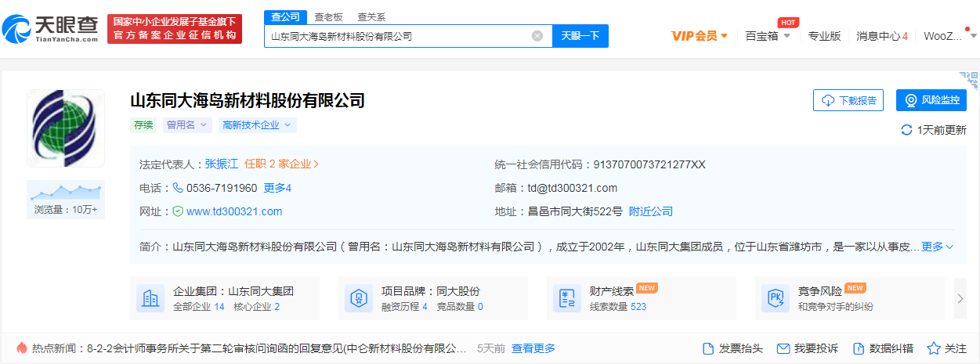Click the phone icon beside 0536-7191960
Image resolution: width=980 pixels, height=364 pixels.
coord(178,188)
